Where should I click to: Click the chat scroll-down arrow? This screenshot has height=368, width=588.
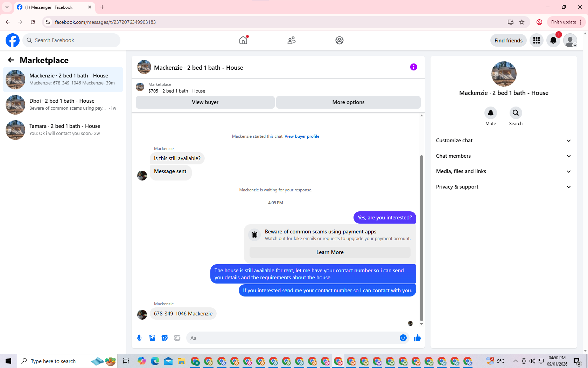tap(421, 324)
